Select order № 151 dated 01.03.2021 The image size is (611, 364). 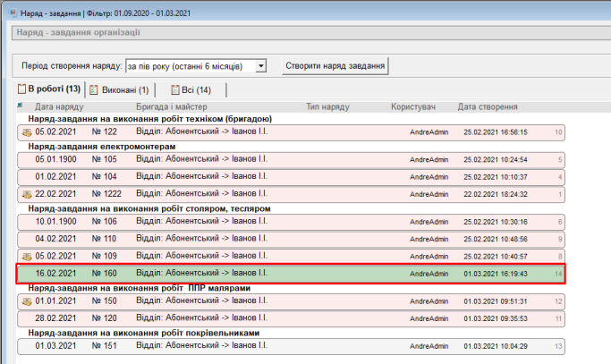[291, 346]
